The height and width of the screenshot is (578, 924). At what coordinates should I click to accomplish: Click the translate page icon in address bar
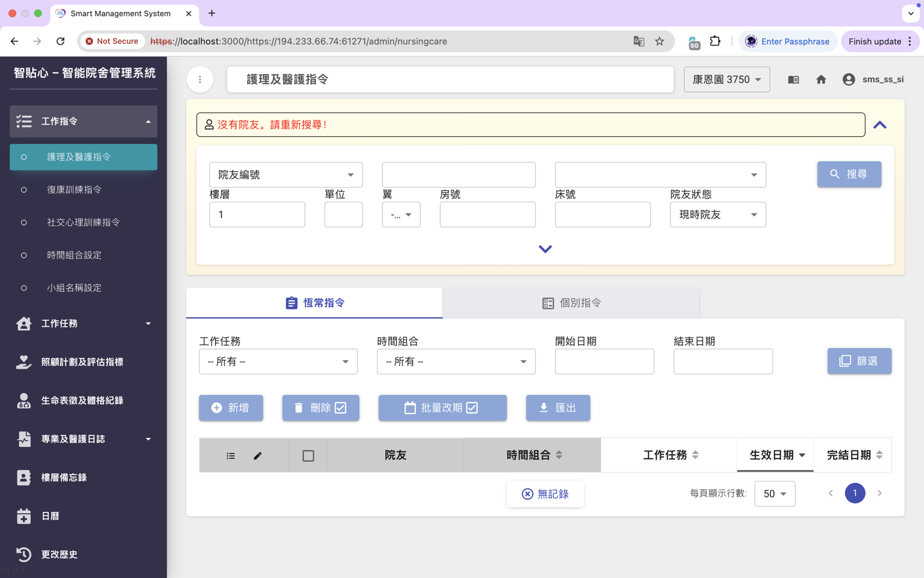pos(638,41)
